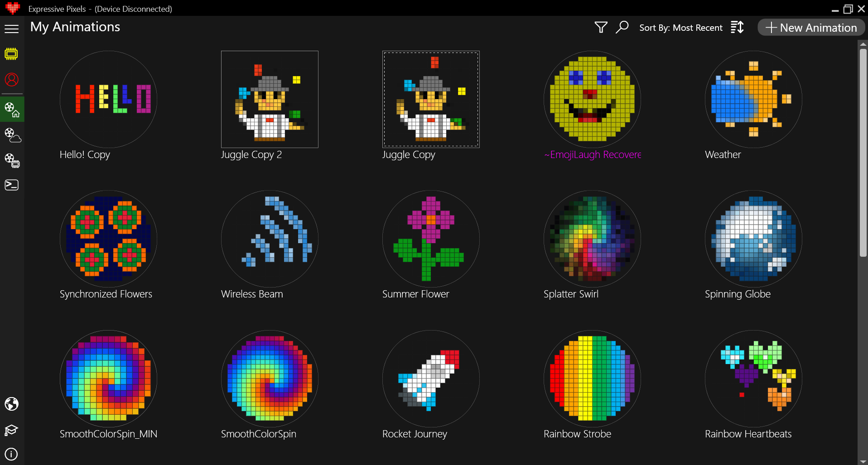The height and width of the screenshot is (465, 868).
Task: Open the information icon at sidebar bottom
Action: point(12,454)
